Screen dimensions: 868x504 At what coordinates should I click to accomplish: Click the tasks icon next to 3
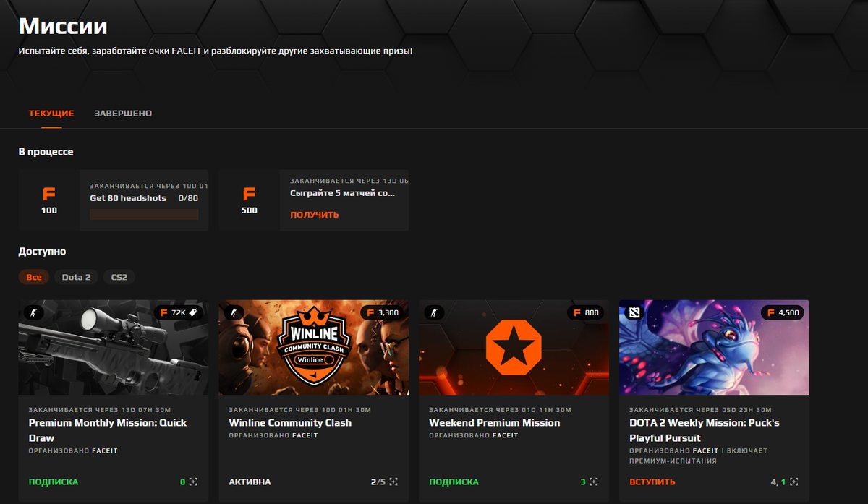click(x=594, y=482)
